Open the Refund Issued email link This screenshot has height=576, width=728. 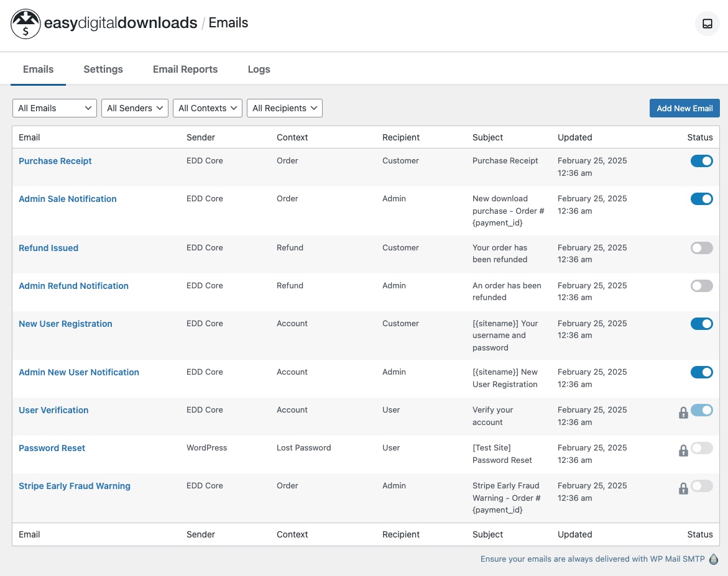pos(48,249)
